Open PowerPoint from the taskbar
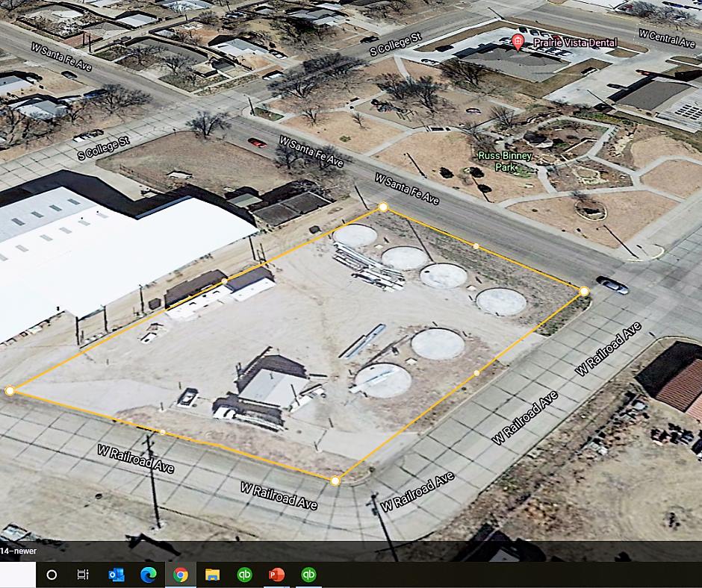The height and width of the screenshot is (588, 702). pos(276,575)
